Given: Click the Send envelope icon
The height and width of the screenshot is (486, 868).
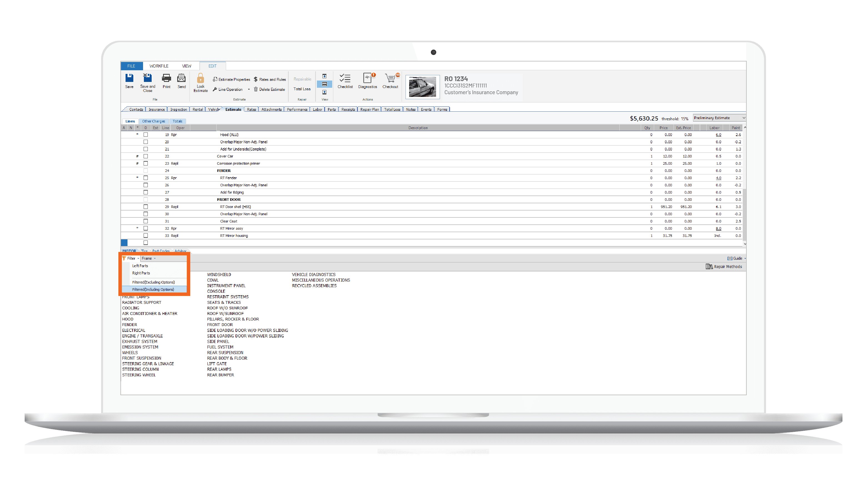Looking at the screenshot, I should (181, 79).
